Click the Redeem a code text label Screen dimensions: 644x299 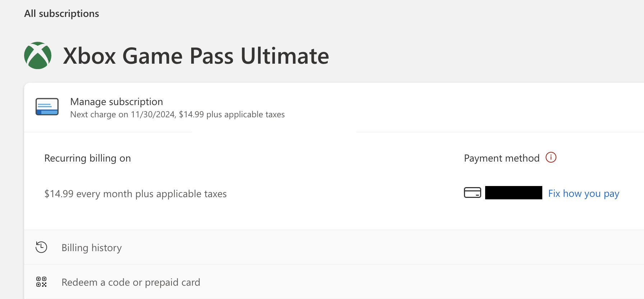[x=131, y=282]
